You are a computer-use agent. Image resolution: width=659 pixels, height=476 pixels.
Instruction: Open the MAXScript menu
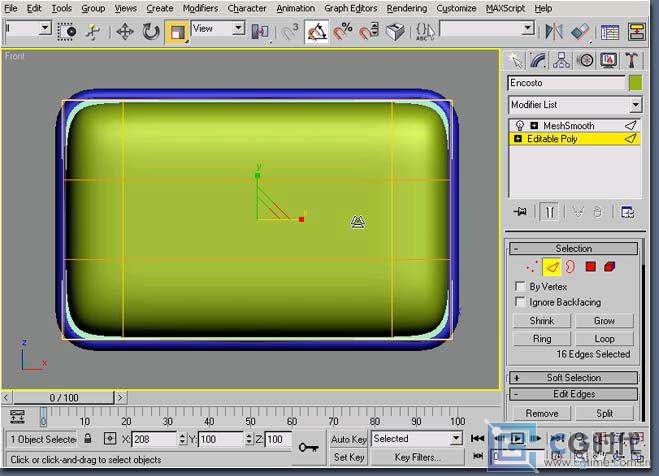click(x=505, y=8)
